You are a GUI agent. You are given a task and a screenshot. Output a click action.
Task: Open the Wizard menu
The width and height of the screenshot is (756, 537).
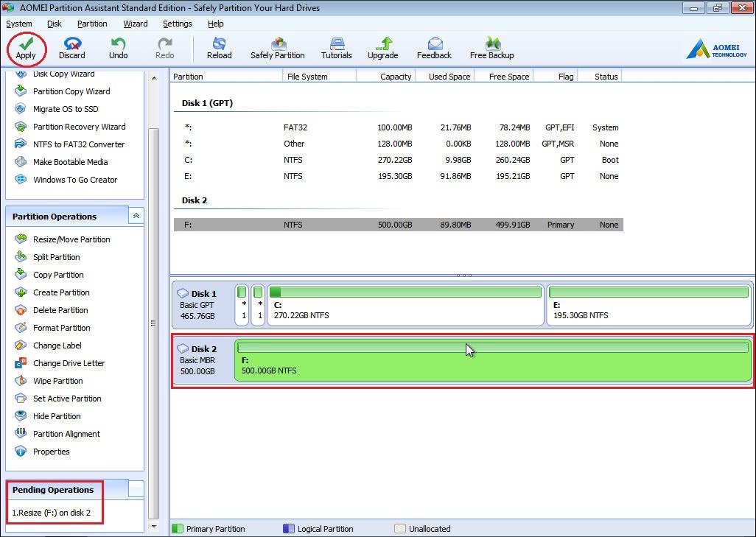136,24
